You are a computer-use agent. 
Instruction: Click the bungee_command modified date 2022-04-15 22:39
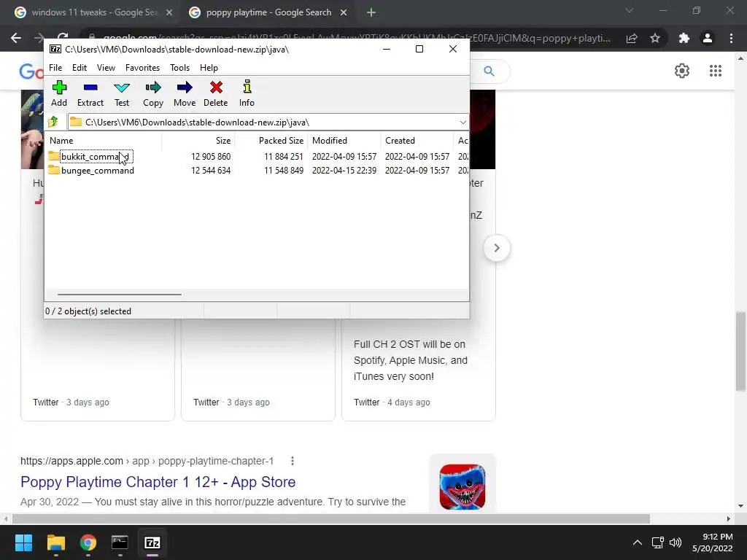click(344, 171)
